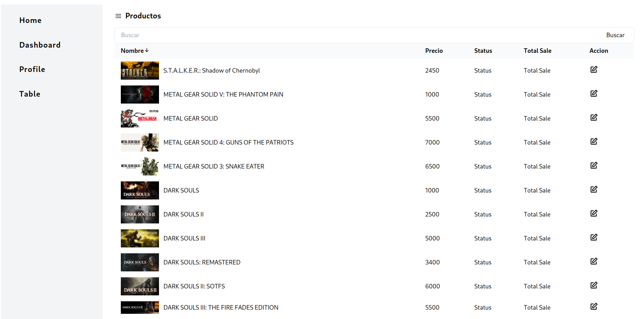
Task: Click the Accion column header
Action: point(599,51)
